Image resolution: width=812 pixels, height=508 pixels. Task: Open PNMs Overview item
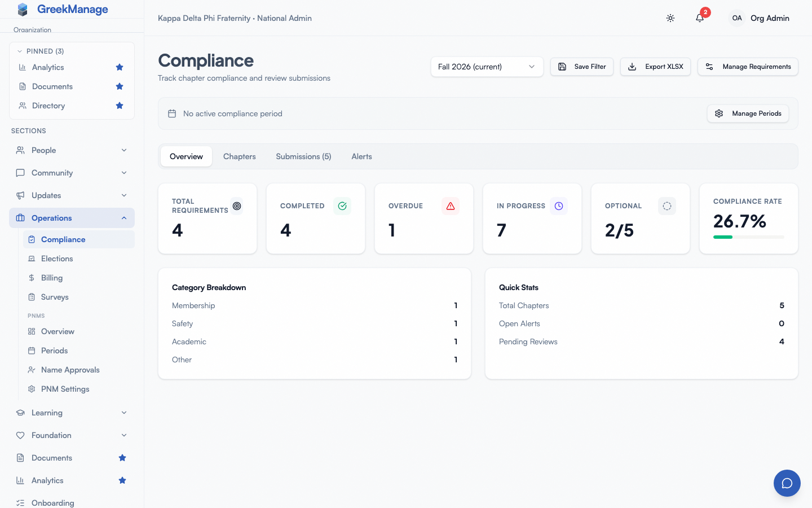click(x=78, y=331)
